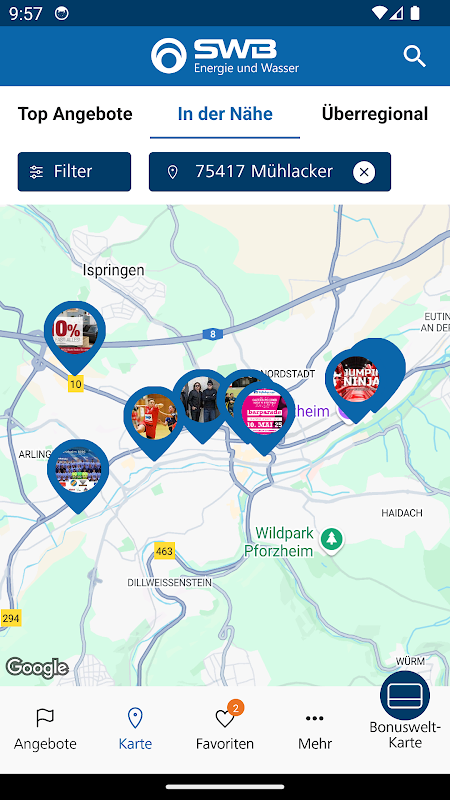The image size is (450, 800).
Task: Open the Jumping Ninja map marker
Action: 356,382
